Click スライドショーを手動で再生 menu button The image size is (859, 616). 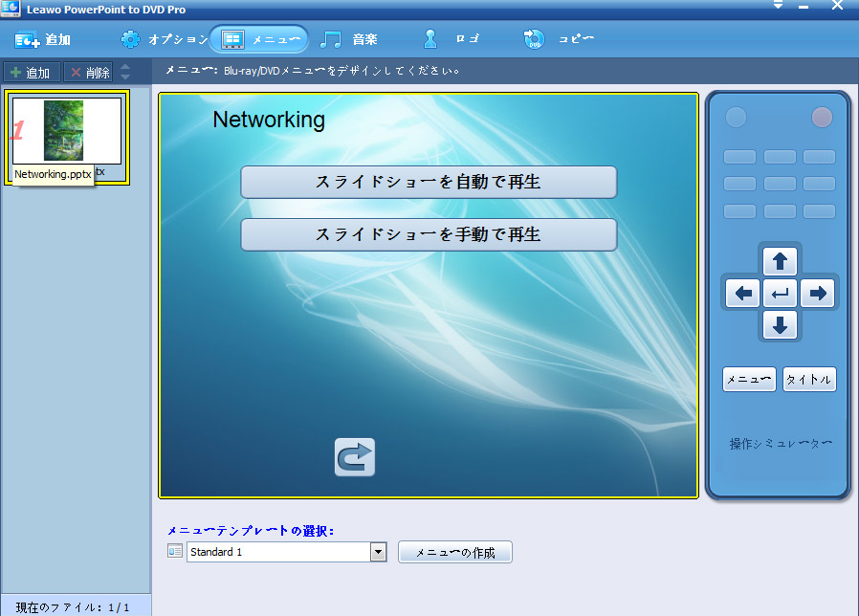428,234
